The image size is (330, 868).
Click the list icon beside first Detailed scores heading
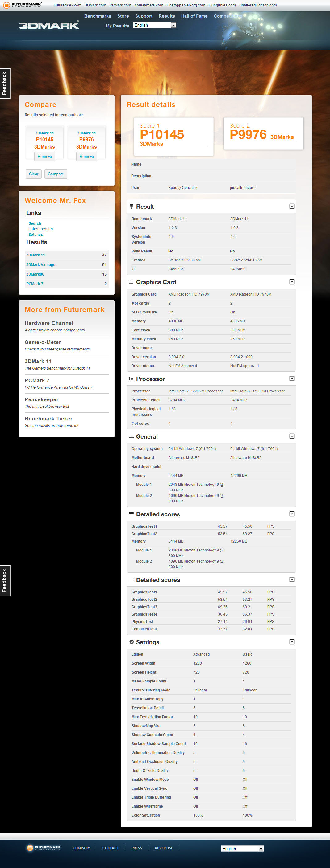click(131, 514)
